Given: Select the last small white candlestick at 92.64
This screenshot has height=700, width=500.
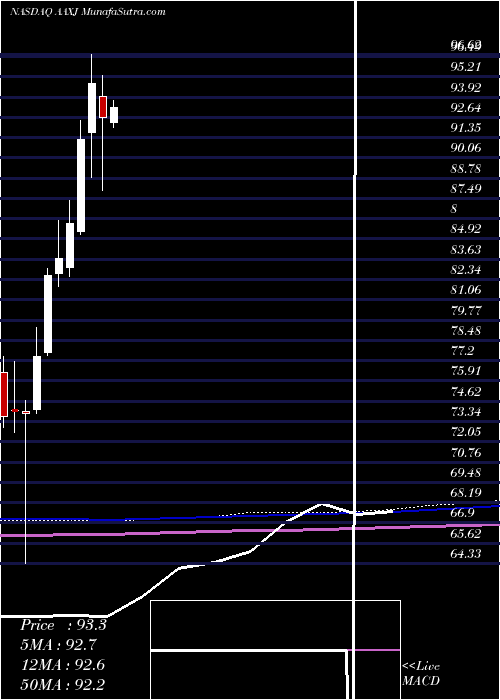Looking at the screenshot, I should tap(114, 115).
